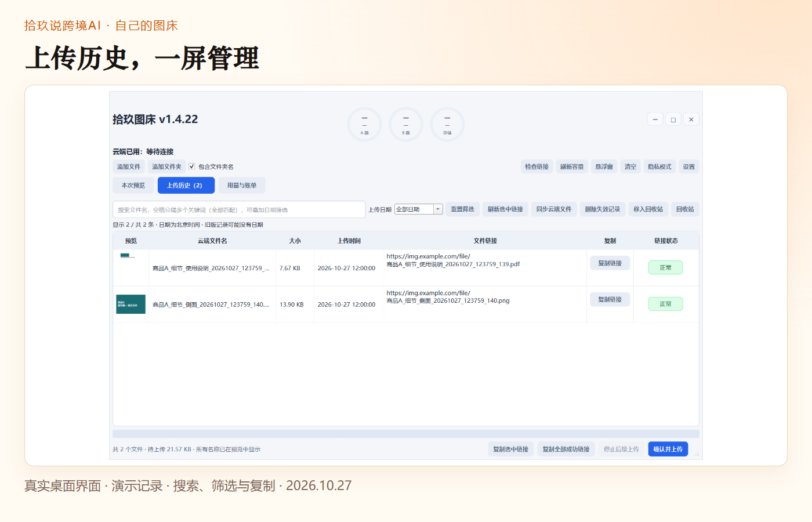Open the teal thumbnail of the _140.png row

(x=131, y=304)
